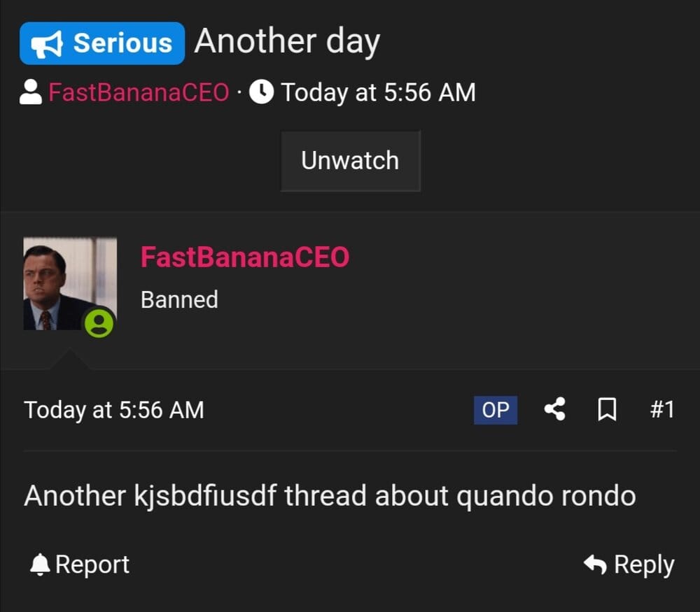Click the Banned user title label
Image resolution: width=700 pixels, height=612 pixels.
click(x=179, y=299)
